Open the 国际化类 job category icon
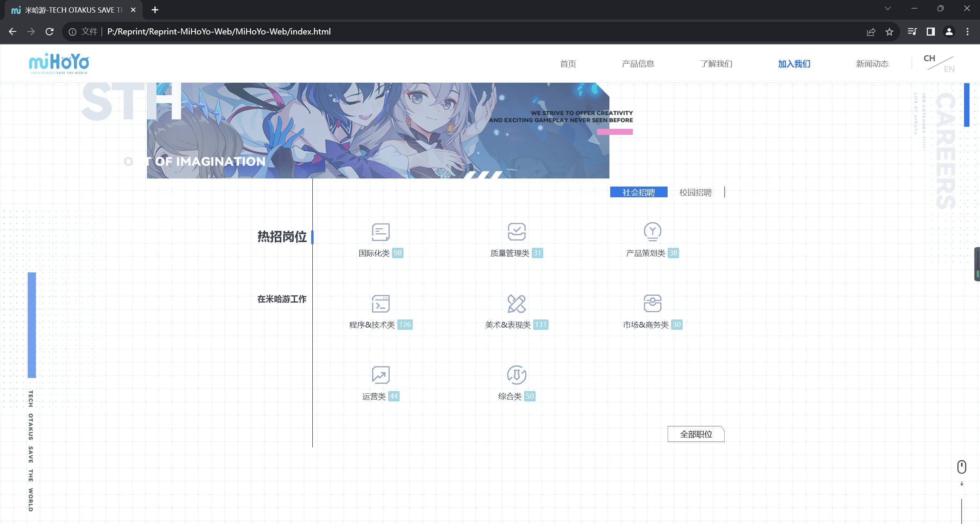Image resolution: width=980 pixels, height=524 pixels. [381, 232]
